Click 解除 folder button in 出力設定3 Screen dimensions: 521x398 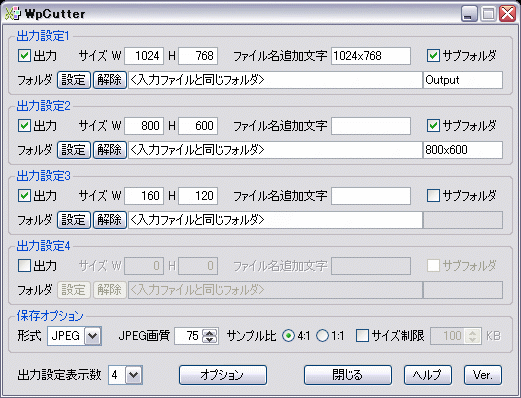pyautogui.click(x=110, y=220)
